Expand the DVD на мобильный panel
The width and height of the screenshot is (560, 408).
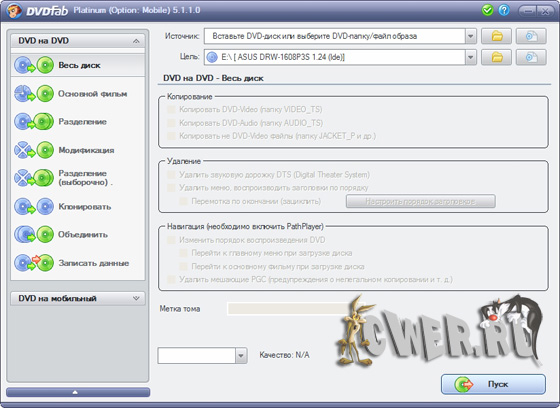tap(136, 298)
